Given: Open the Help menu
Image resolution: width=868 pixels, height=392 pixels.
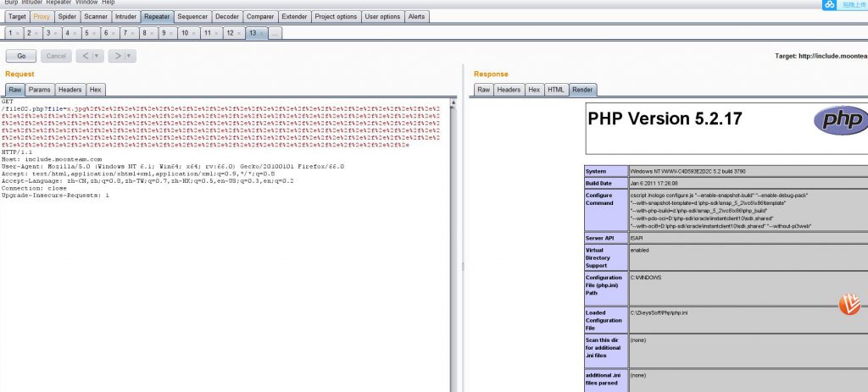Looking at the screenshot, I should click(108, 3).
